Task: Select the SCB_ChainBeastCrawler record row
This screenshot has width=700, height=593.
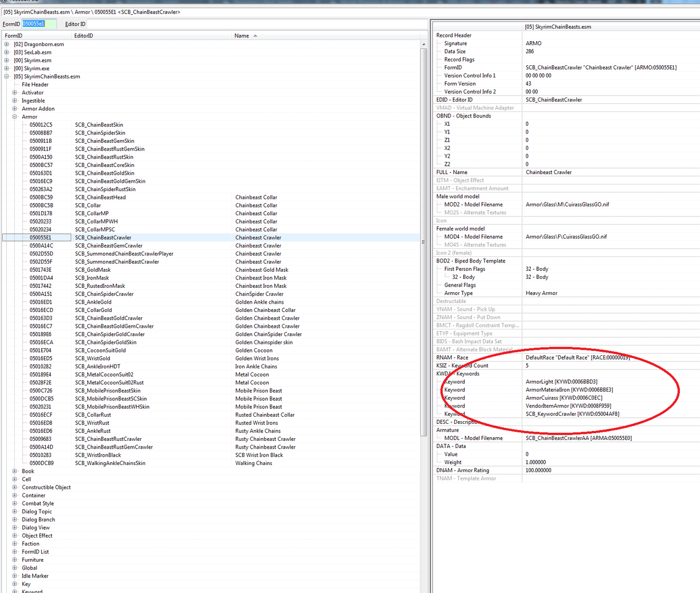Action: pyautogui.click(x=211, y=238)
